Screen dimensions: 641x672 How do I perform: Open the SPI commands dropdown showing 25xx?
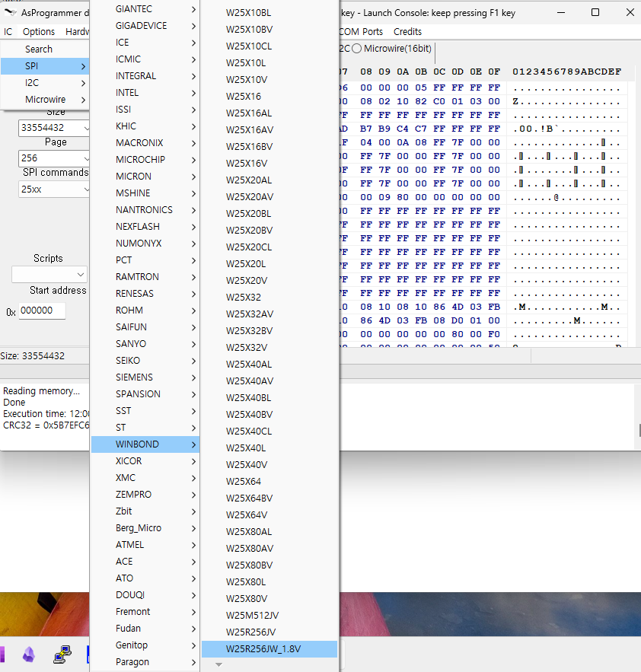53,189
